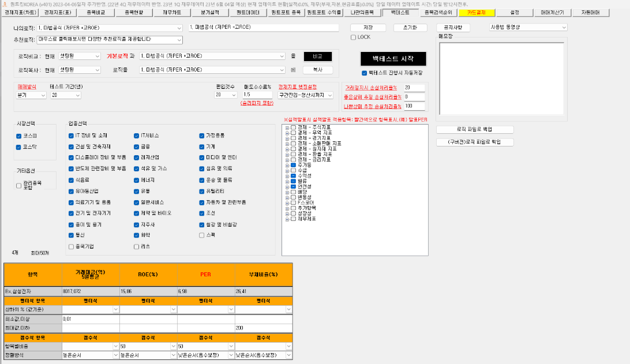The height and width of the screenshot is (364, 630).
Task: Click the 거래대금 최소값 cell "0.01"
Action: pyautogui.click(x=91, y=319)
